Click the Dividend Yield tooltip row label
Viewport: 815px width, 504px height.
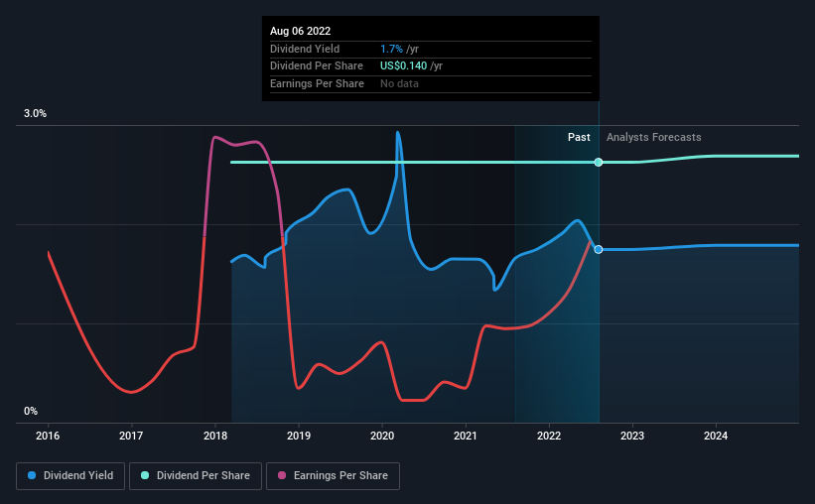pyautogui.click(x=305, y=49)
